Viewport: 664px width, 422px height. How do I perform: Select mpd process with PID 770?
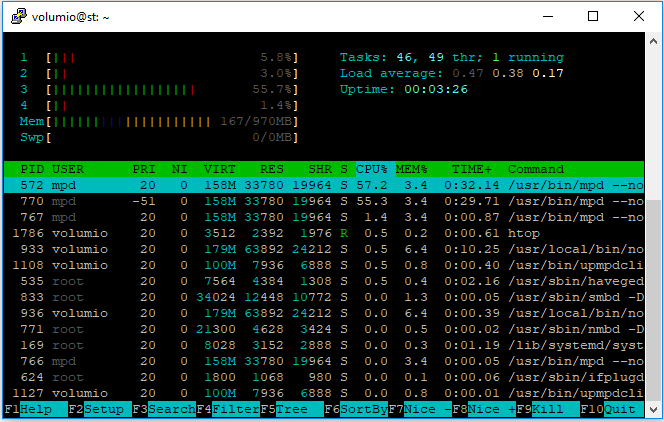click(324, 201)
